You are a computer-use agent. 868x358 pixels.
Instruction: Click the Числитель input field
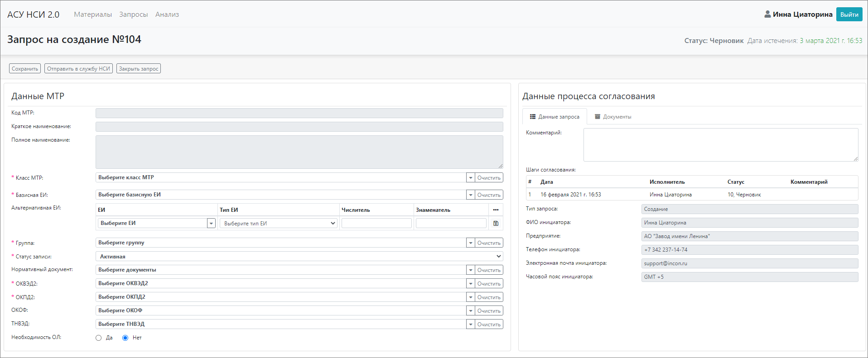click(x=376, y=223)
